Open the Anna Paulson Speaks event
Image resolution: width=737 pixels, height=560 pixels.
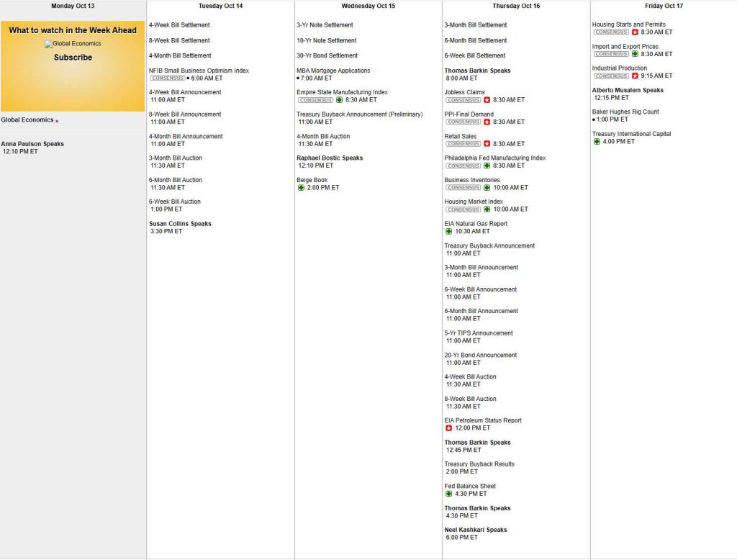[x=32, y=144]
